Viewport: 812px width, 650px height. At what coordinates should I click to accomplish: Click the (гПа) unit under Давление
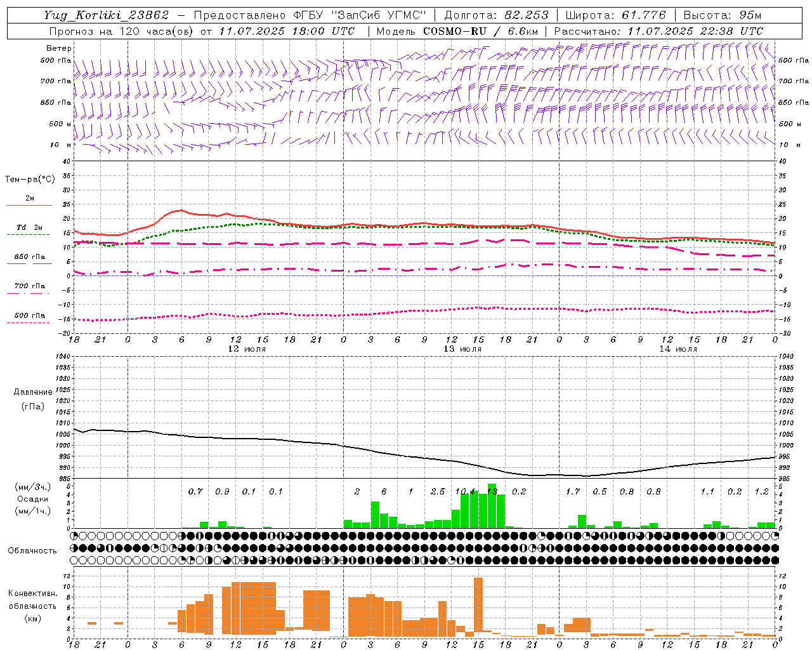[33, 406]
